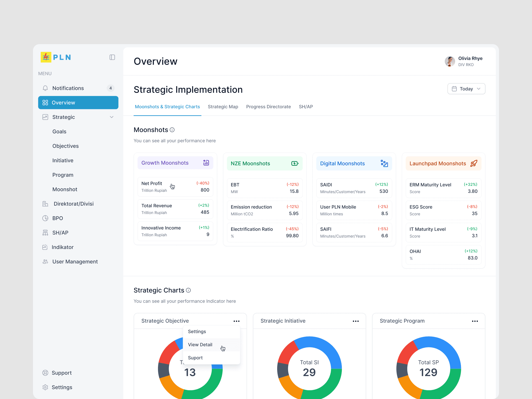Click the Launchpad Moonshots rocket icon
Viewport: 532px width, 399px height.
click(474, 163)
